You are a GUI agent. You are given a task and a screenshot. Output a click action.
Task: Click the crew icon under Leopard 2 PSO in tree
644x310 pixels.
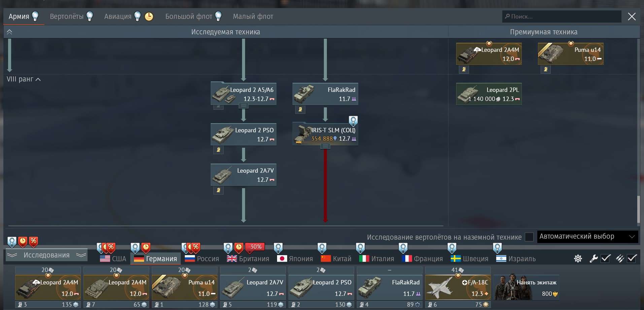[218, 149]
